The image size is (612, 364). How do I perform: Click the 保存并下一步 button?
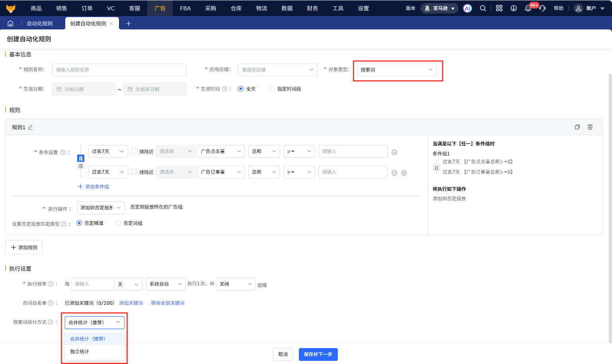(318, 354)
